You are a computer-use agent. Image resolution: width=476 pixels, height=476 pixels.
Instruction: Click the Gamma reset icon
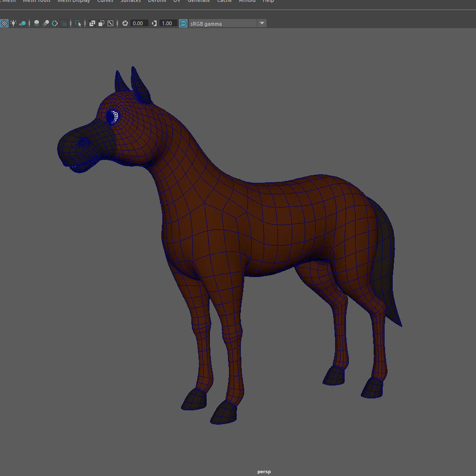click(154, 23)
